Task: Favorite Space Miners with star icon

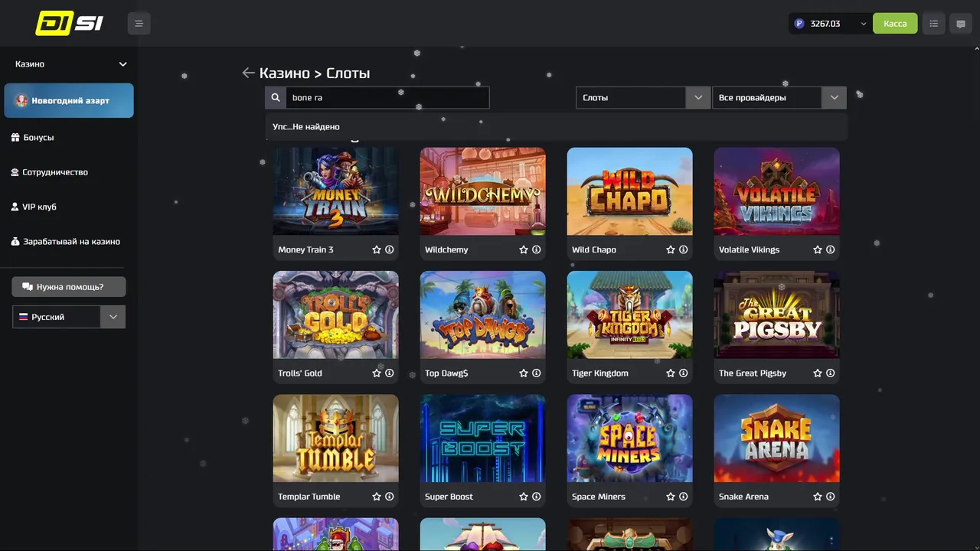Action: [x=671, y=497]
